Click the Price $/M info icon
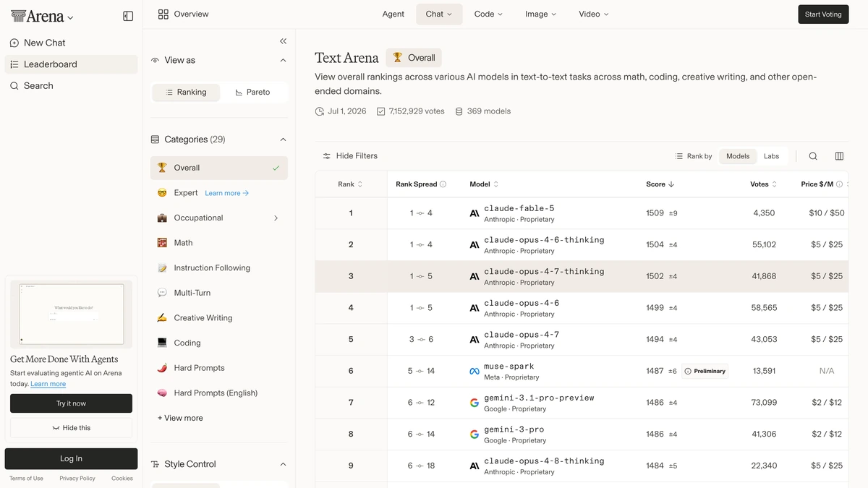The height and width of the screenshot is (488, 868). coord(839,184)
